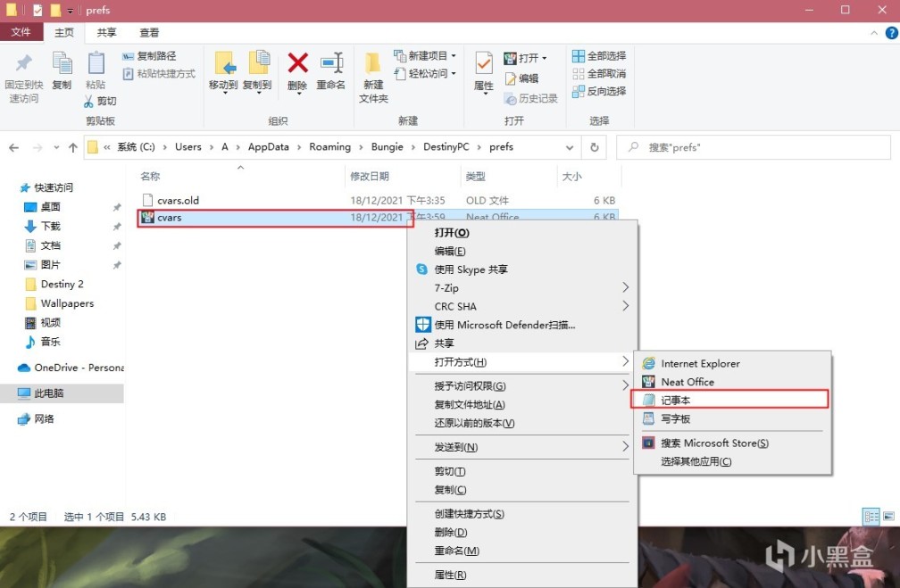Click Select None (全部取消) in ribbon
Viewport: 900px width, 588px height.
coord(598,73)
